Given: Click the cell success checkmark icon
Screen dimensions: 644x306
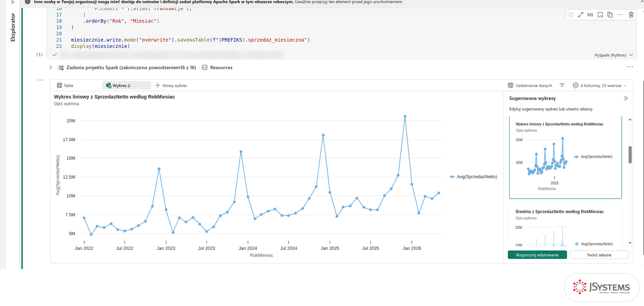Looking at the screenshot, I should pos(55,54).
